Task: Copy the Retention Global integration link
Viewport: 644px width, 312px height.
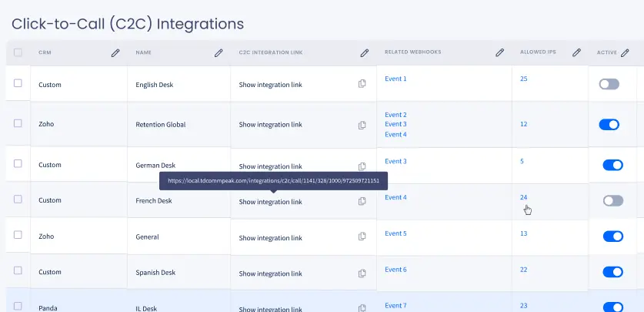Action: 362,125
